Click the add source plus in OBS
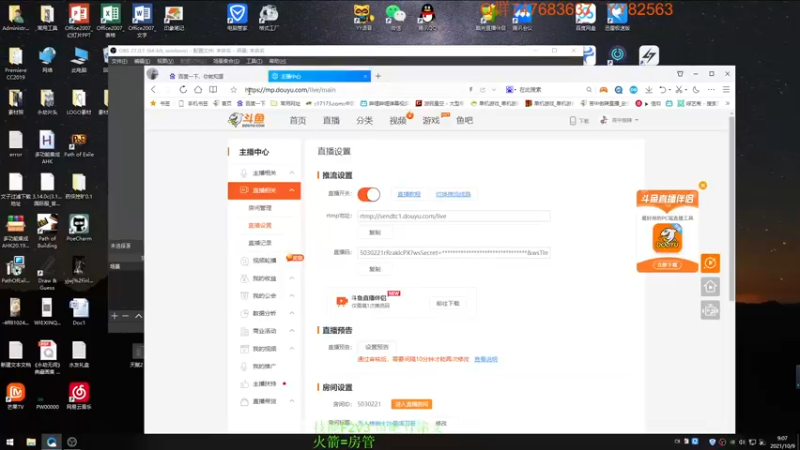Screen dimensions: 800x450 (114, 316)
